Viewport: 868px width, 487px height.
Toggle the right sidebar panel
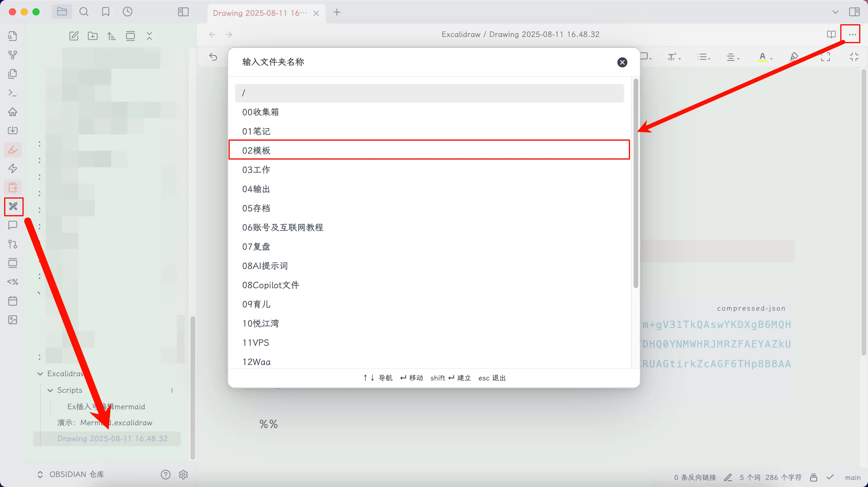tap(854, 12)
